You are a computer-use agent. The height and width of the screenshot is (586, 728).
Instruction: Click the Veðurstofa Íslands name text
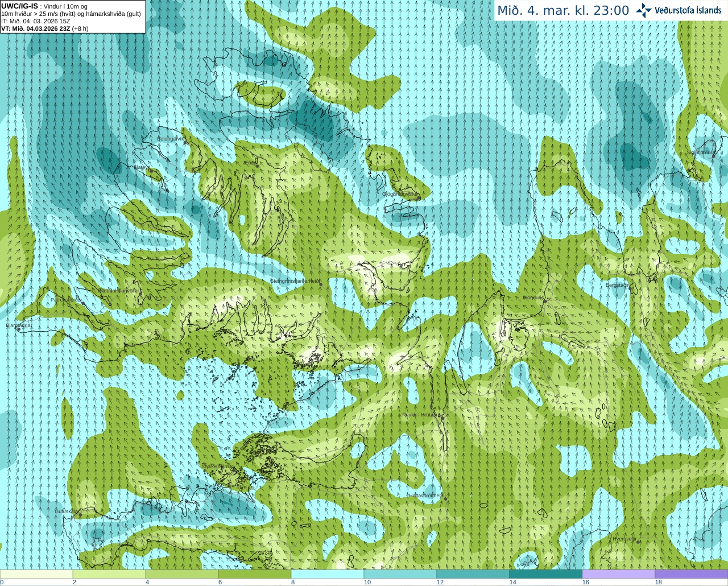tap(688, 10)
